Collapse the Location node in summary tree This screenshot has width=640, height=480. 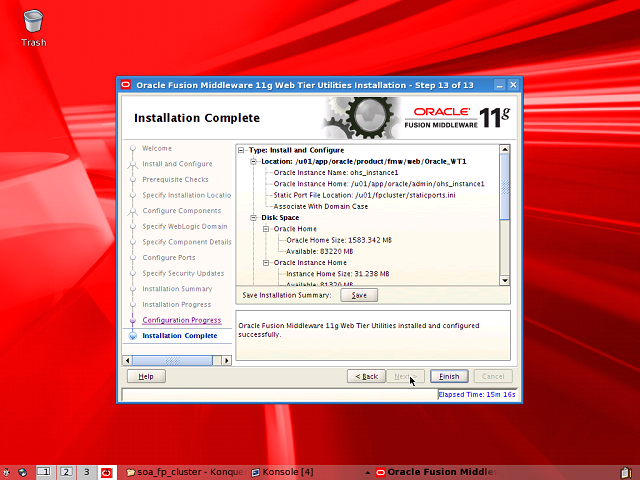coord(253,162)
